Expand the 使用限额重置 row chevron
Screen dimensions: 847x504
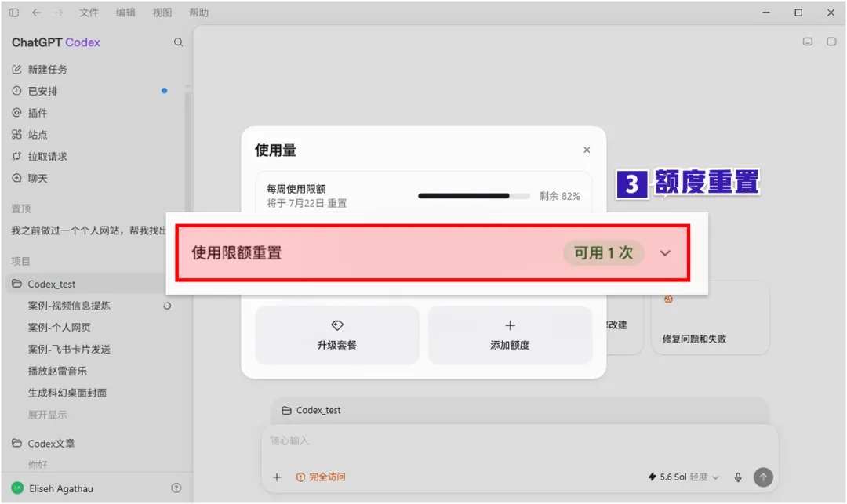click(665, 253)
